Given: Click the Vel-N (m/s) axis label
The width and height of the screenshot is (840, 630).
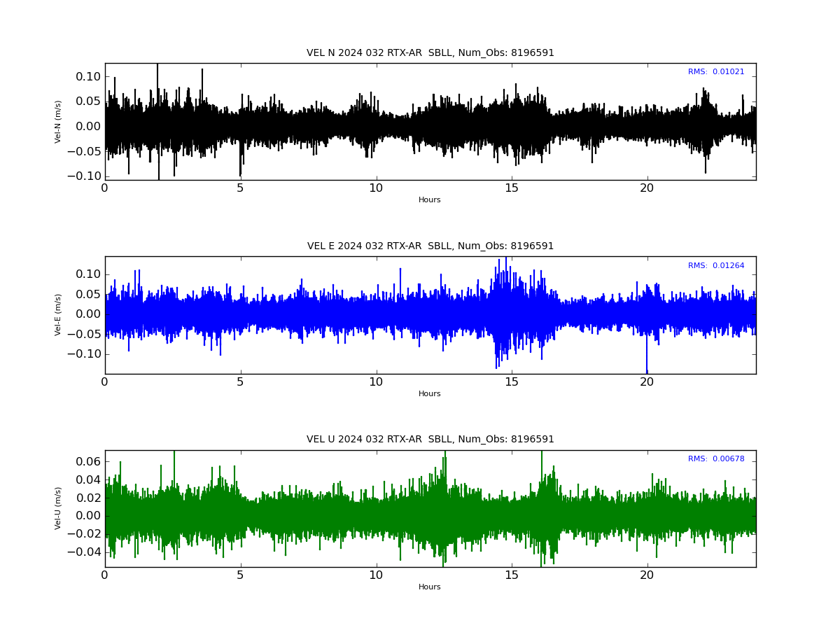Looking at the screenshot, I should (59, 122).
